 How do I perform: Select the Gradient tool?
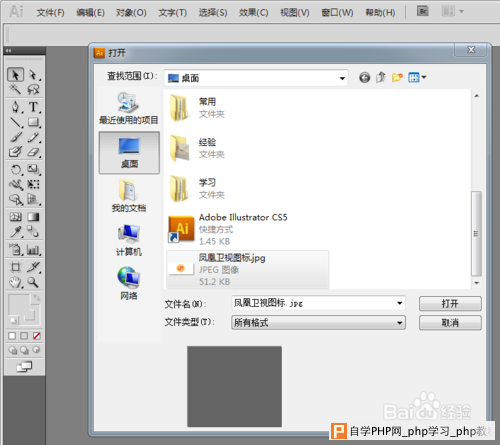[33, 217]
